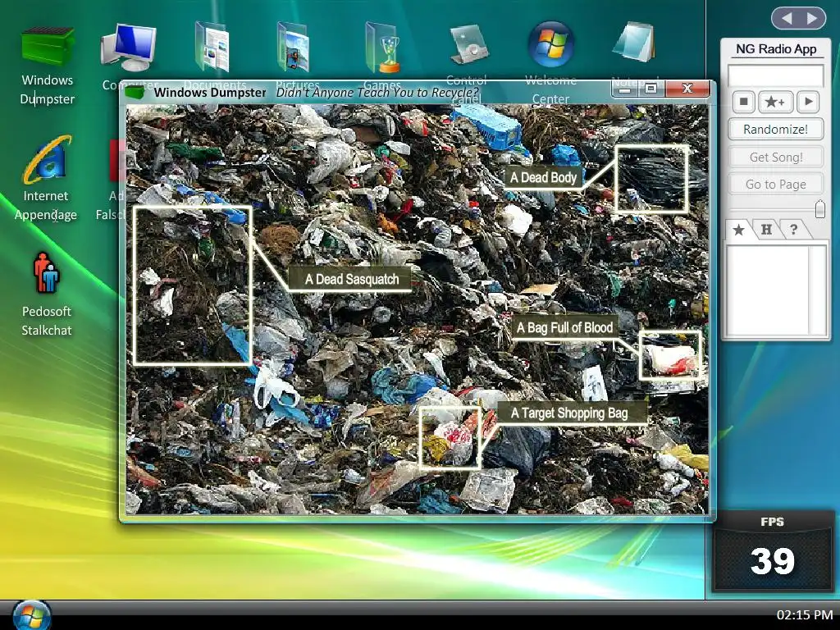
Task: Switch to the H history tab
Action: coord(767,230)
